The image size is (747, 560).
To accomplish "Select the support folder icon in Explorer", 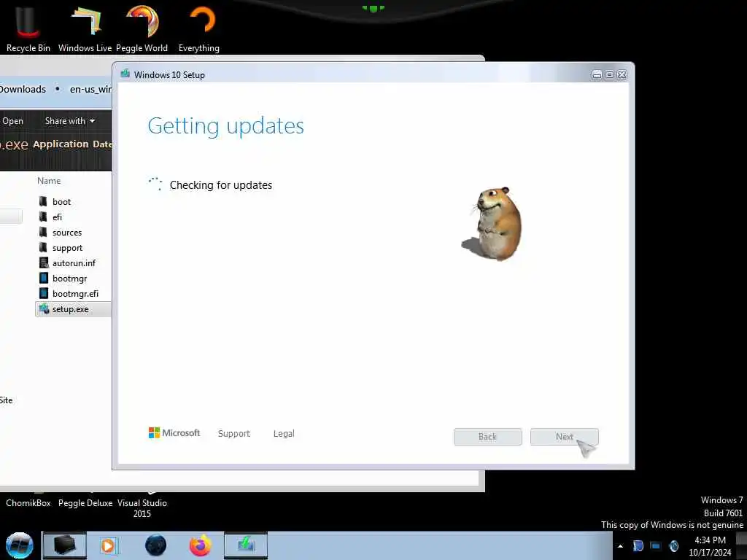I will tap(43, 248).
